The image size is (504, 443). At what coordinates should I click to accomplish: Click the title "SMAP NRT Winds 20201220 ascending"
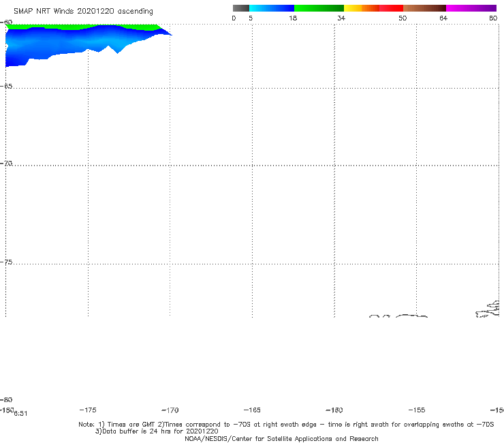point(83,11)
